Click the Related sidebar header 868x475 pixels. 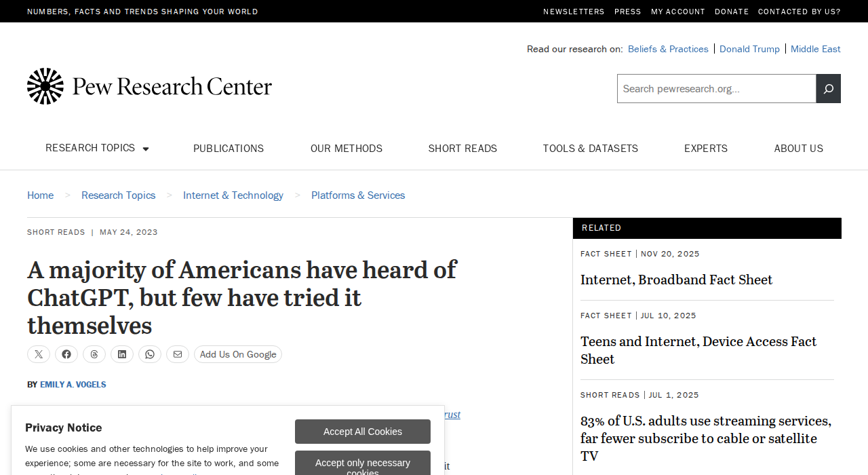707,228
